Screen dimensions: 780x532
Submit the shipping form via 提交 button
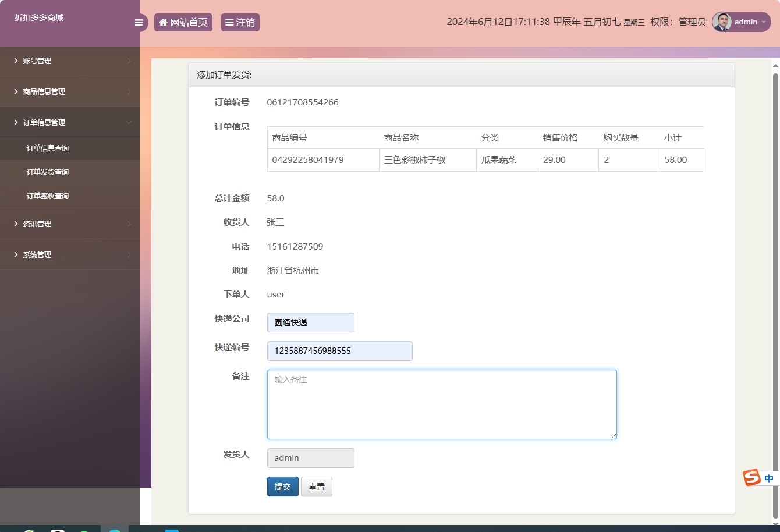[282, 486]
